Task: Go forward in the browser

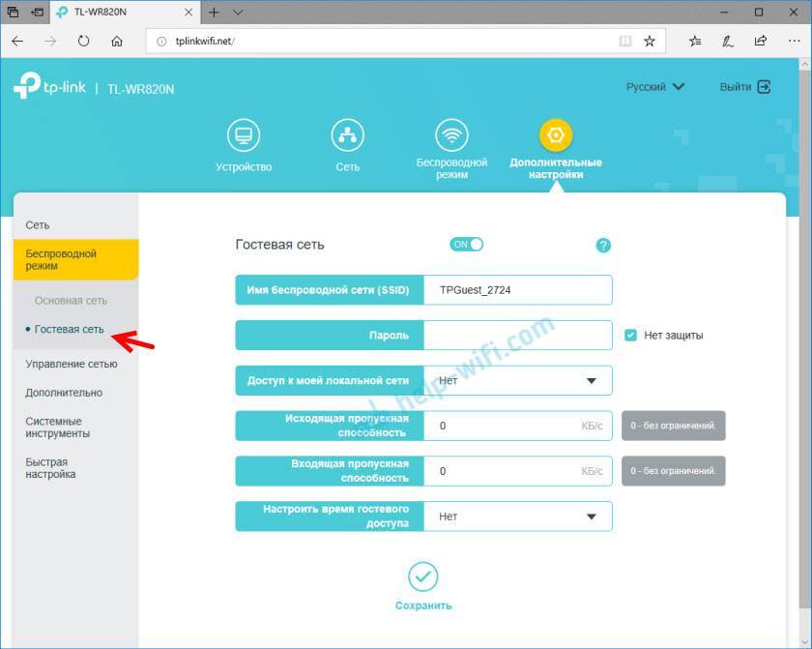Action: point(50,42)
